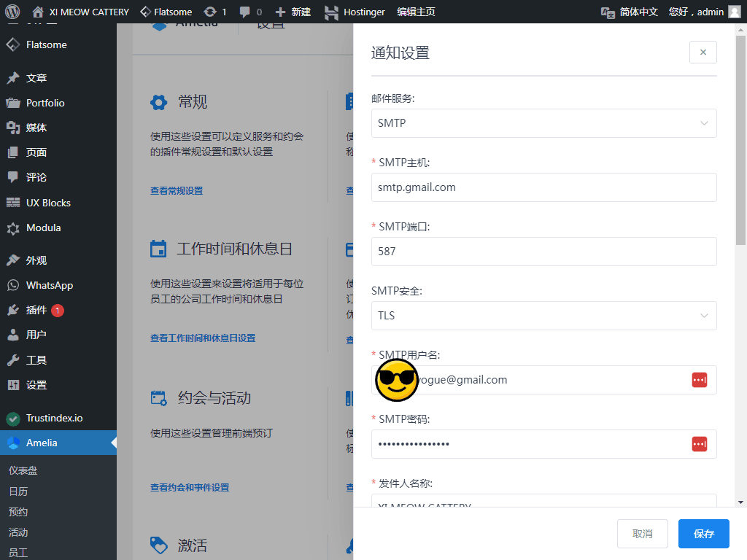
Task: Follow the 查看约会和事件设置 link
Action: 189,487
